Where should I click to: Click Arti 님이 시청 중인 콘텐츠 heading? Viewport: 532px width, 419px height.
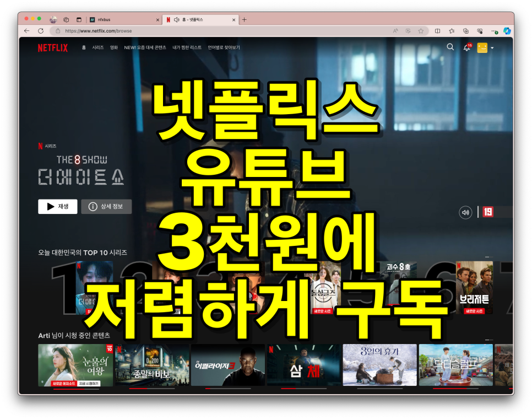(74, 335)
